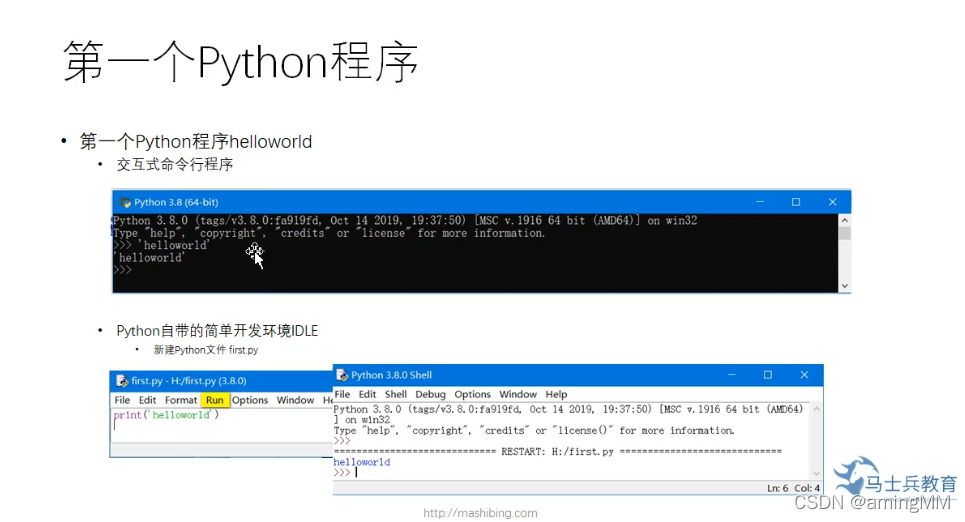Close the Python 3.8 (64-bit) console window

833,202
